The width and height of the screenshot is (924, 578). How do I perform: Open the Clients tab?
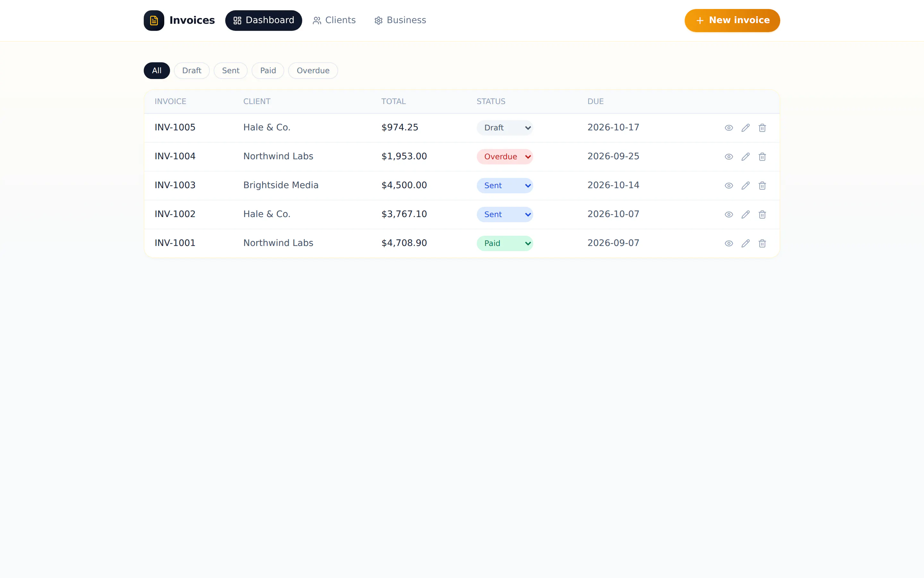coord(334,20)
